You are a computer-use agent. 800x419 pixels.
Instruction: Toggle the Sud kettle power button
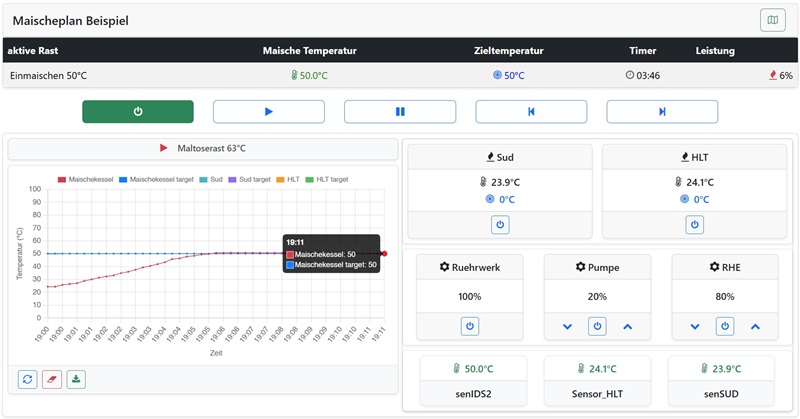pyautogui.click(x=499, y=225)
